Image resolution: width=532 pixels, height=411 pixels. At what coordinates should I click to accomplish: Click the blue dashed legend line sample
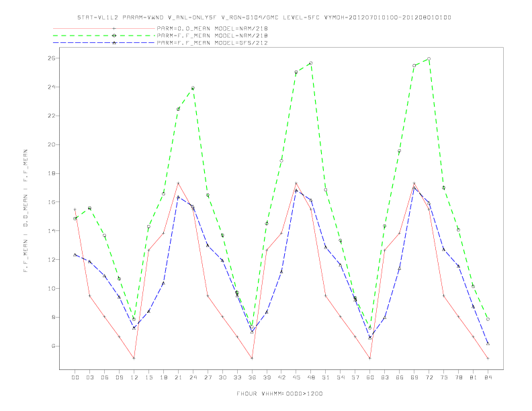[x=104, y=43]
